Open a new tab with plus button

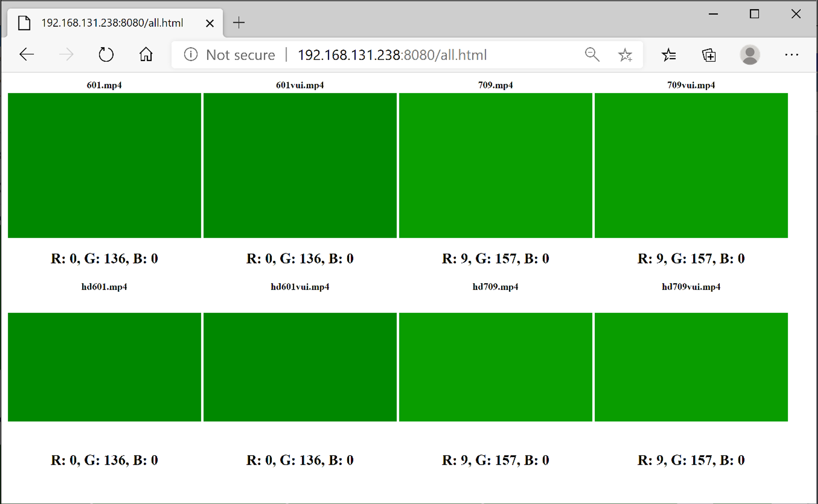coord(239,23)
